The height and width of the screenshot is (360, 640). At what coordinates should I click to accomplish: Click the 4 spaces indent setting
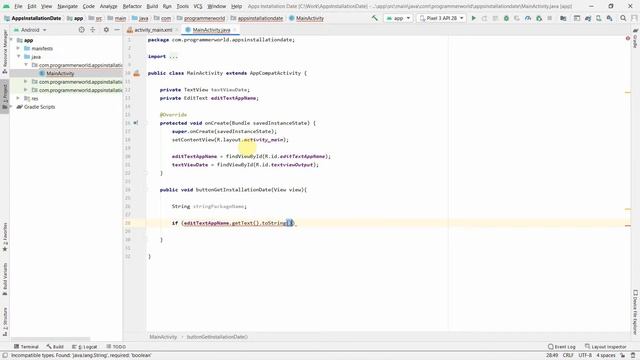pyautogui.click(x=606, y=355)
